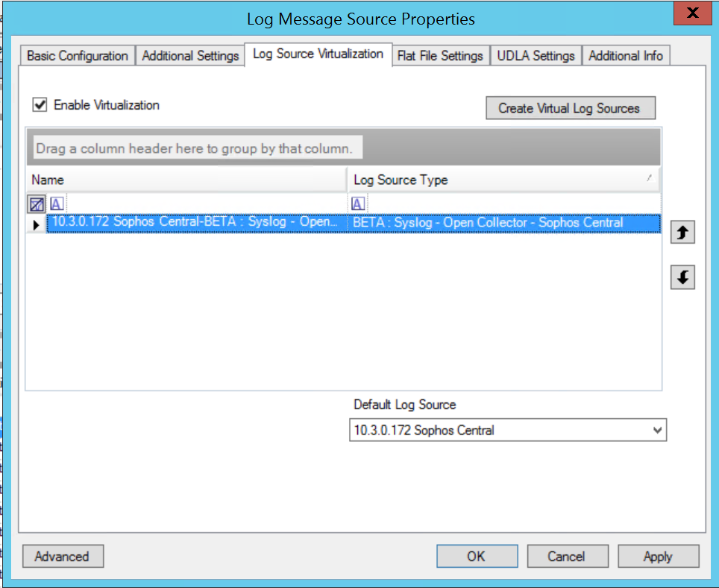719x588 pixels.
Task: Click the Log Source Type filter condition icon
Action: pos(358,204)
